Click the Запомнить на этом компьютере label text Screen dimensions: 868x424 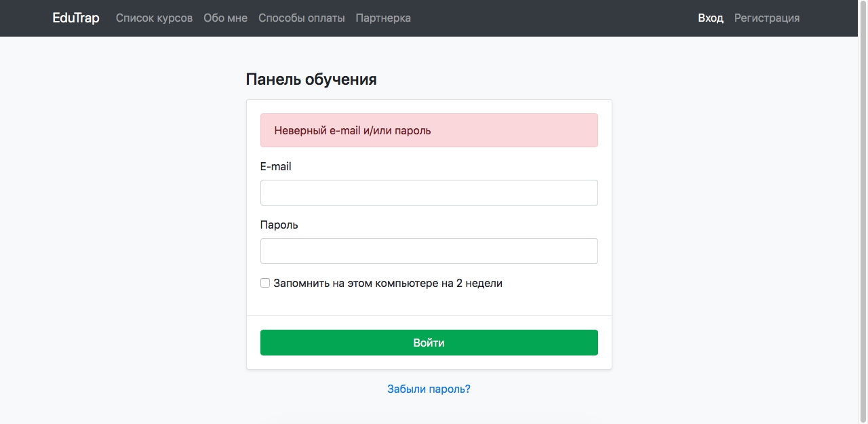(388, 284)
